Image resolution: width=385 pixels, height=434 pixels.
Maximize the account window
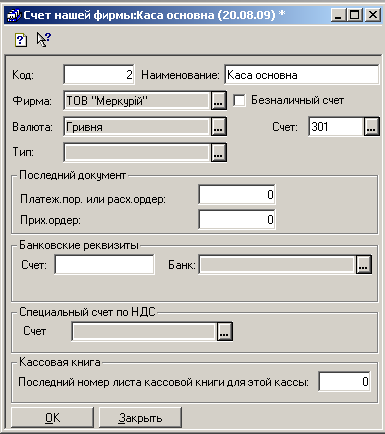[x=355, y=15]
